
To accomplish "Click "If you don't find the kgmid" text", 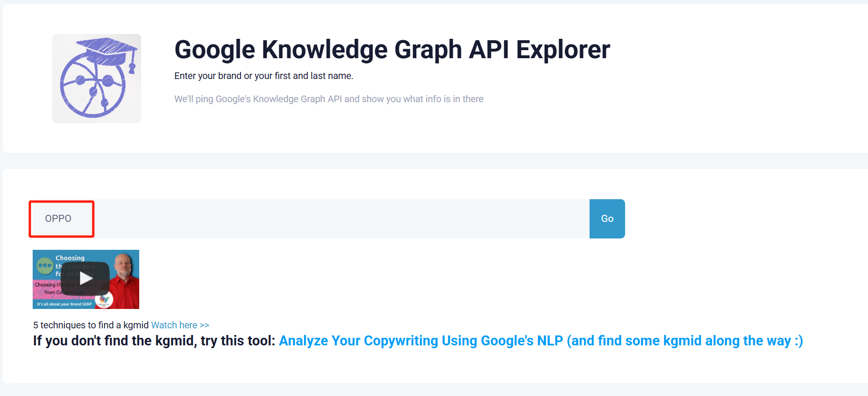I will (153, 341).
